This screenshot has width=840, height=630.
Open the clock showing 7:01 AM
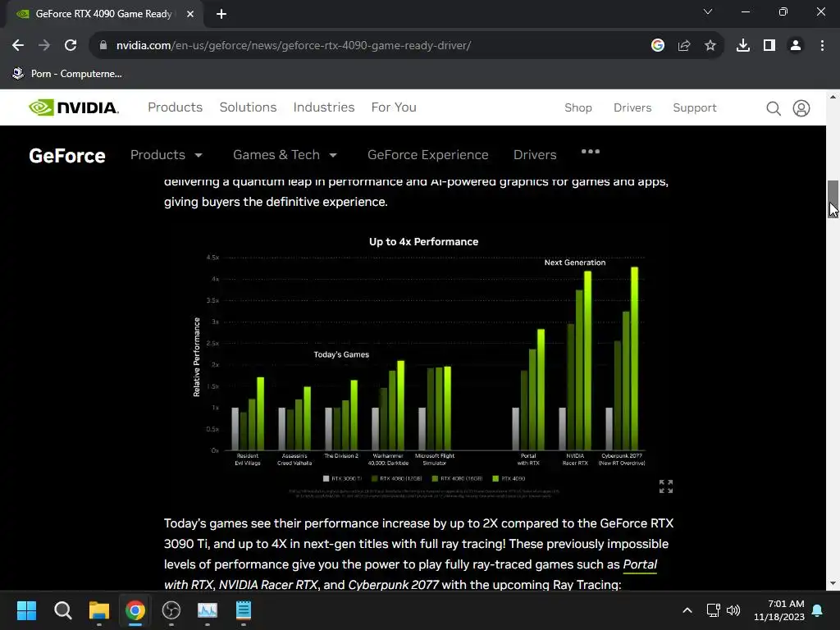[x=779, y=610]
